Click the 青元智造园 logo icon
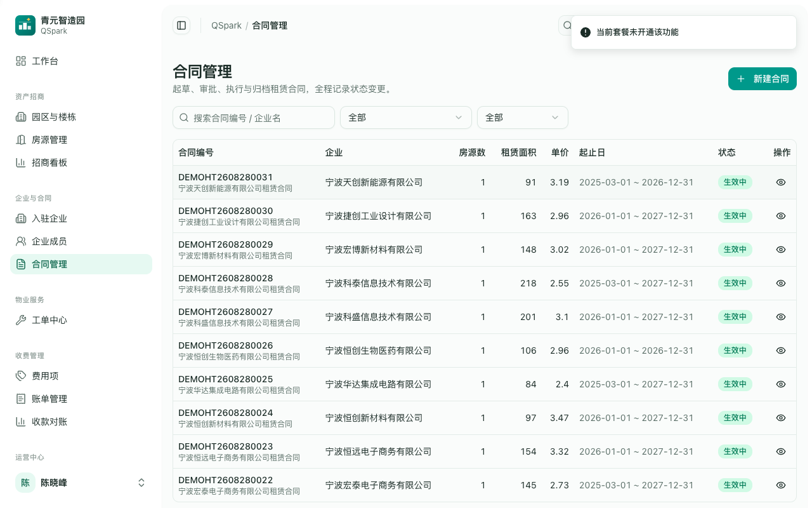 (25, 25)
